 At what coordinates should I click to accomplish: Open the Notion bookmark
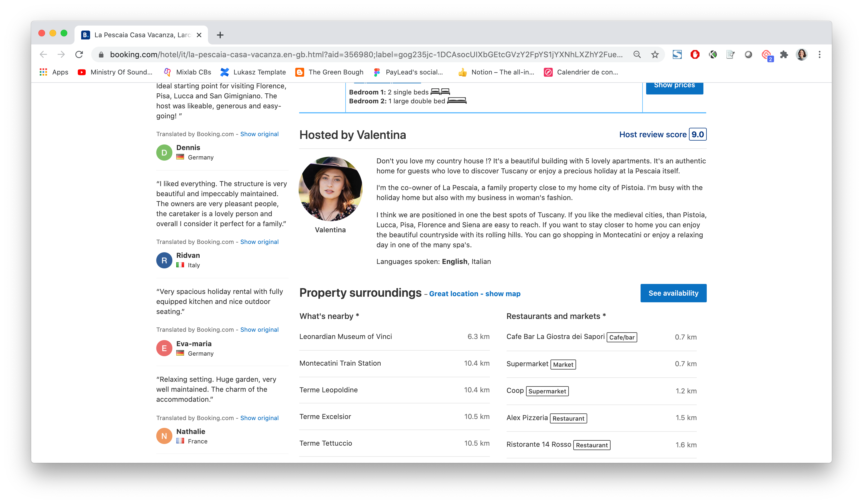tap(496, 72)
